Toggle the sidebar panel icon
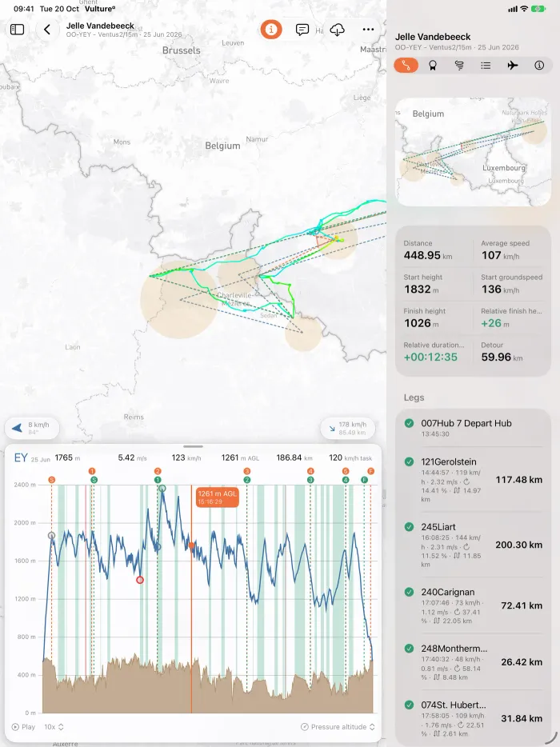This screenshot has width=560, height=747. click(17, 30)
